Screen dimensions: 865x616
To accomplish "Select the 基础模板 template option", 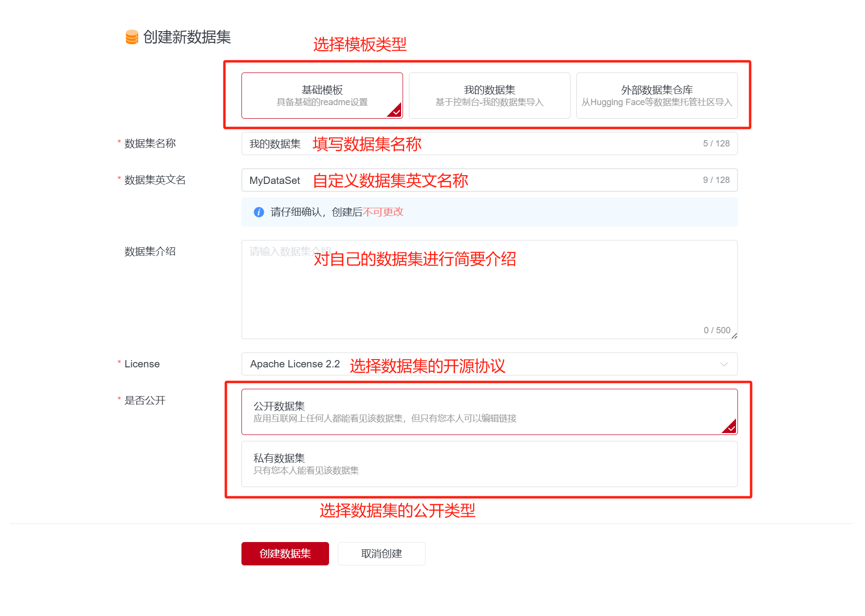I will click(x=322, y=95).
